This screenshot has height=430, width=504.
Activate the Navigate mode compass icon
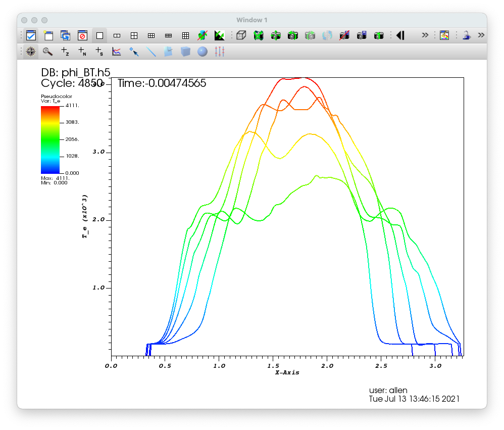(x=30, y=52)
